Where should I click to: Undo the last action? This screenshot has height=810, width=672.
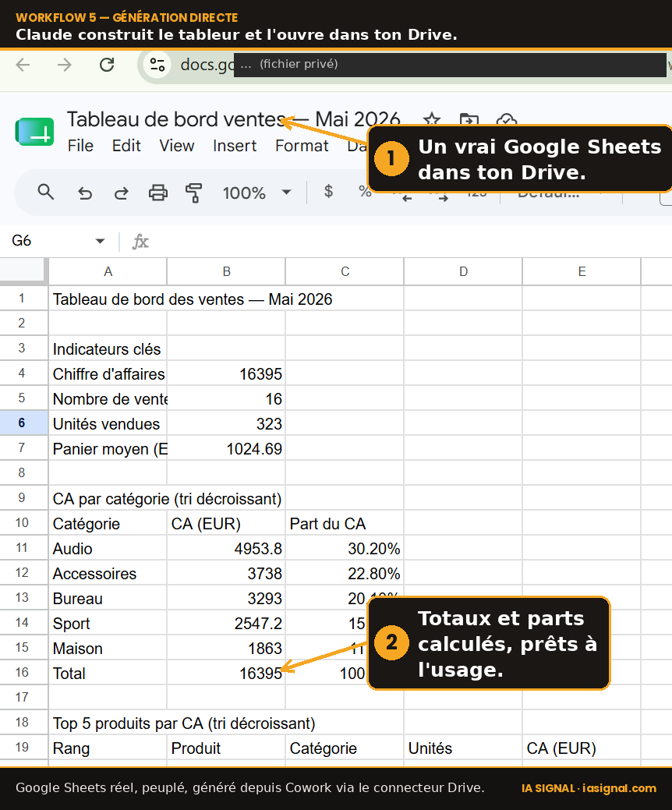(85, 193)
